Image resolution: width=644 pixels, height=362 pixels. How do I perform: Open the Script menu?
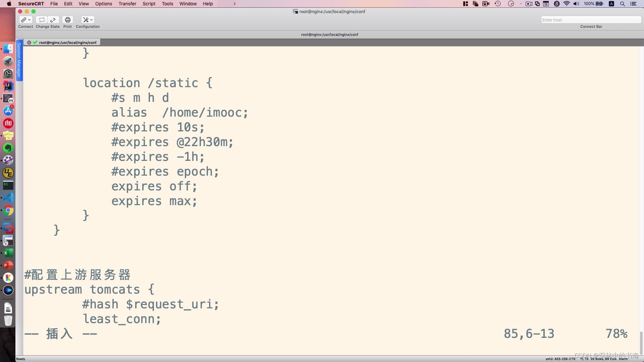(149, 4)
